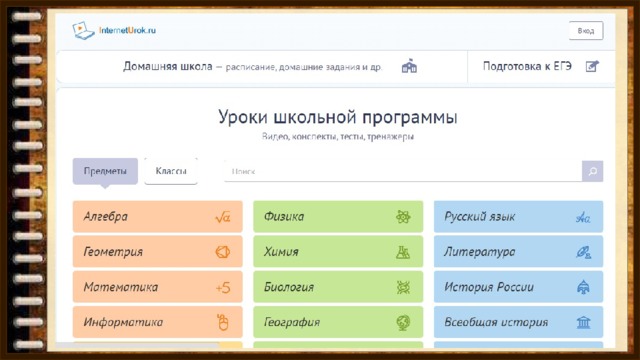Image resolution: width=640 pixels, height=360 pixels.
Task: Click the Вход login button
Action: [586, 31]
